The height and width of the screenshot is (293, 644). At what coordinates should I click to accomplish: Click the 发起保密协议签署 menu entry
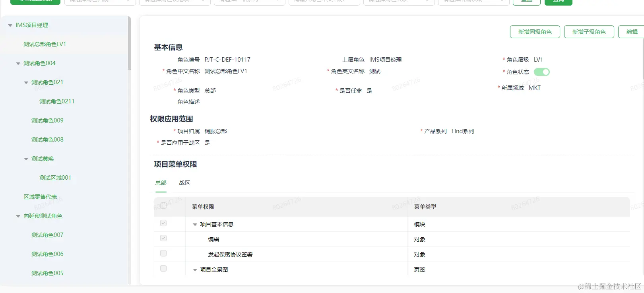pyautogui.click(x=230, y=254)
